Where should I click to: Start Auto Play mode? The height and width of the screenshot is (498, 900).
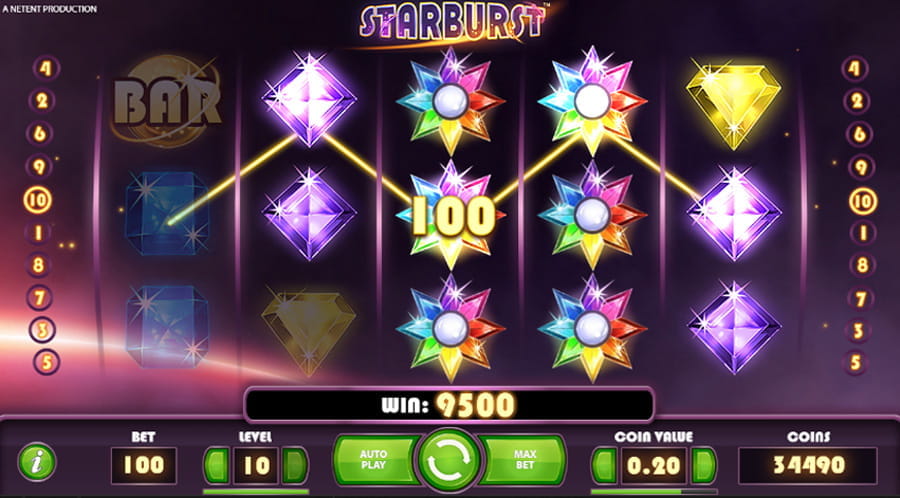(x=375, y=460)
